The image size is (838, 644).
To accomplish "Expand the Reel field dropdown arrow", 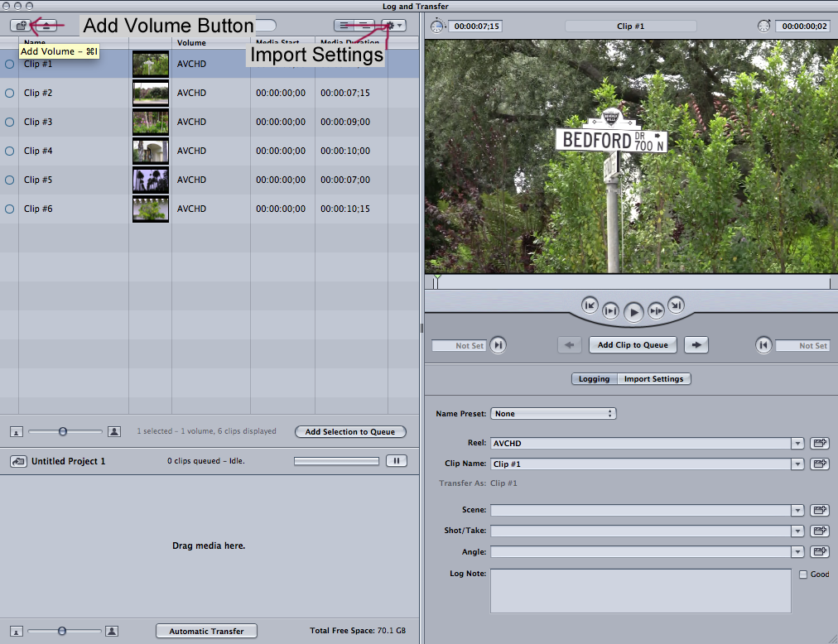I will pos(797,443).
